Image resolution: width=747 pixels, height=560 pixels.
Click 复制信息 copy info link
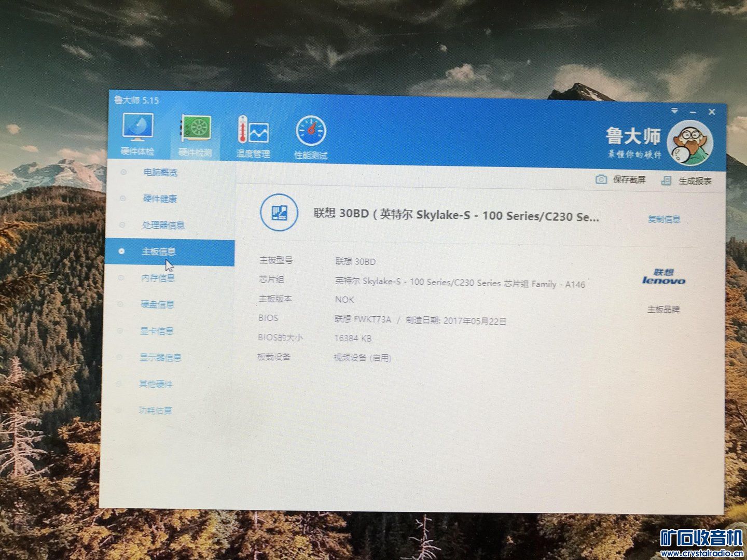(664, 219)
